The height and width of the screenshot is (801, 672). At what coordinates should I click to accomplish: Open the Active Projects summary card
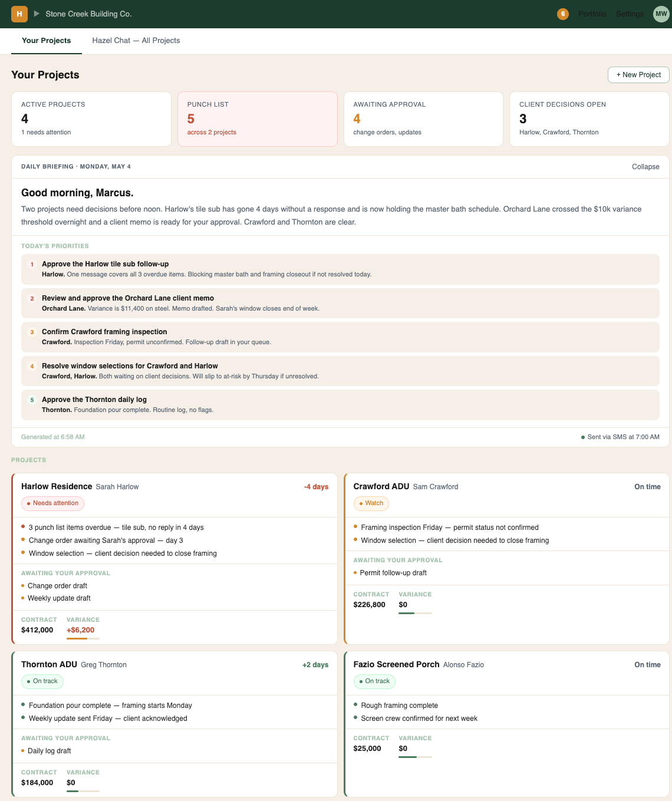tap(91, 119)
